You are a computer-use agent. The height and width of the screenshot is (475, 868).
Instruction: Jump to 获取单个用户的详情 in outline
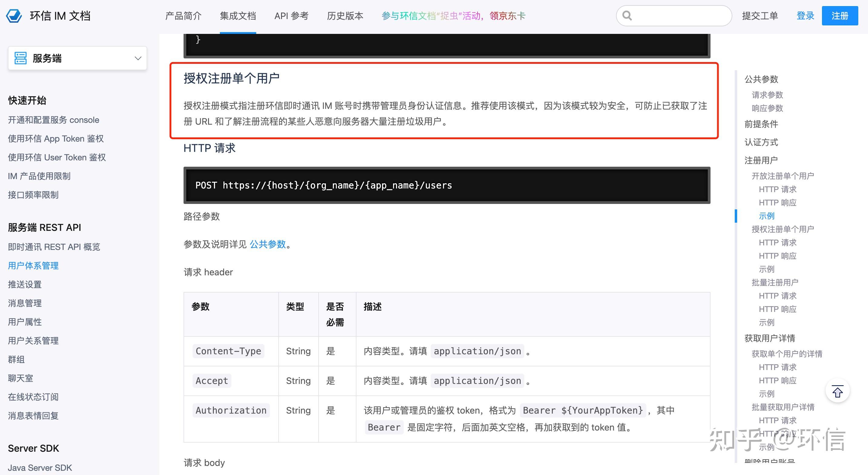click(x=787, y=354)
